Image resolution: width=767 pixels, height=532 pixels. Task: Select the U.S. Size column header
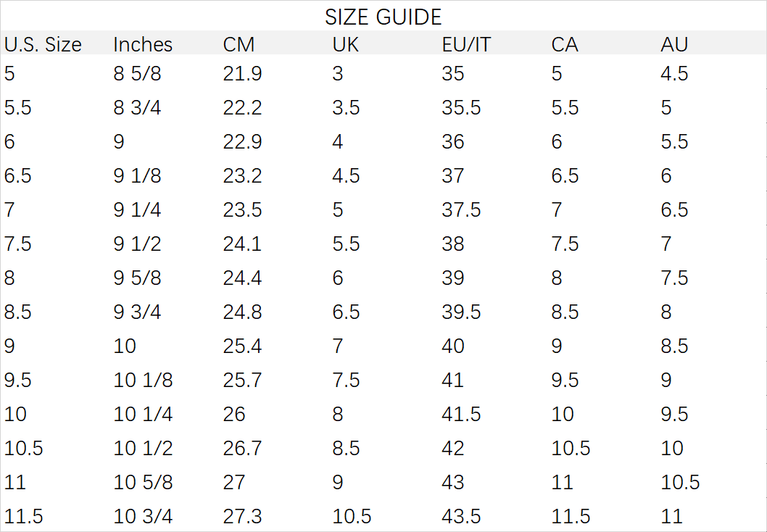pos(43,44)
